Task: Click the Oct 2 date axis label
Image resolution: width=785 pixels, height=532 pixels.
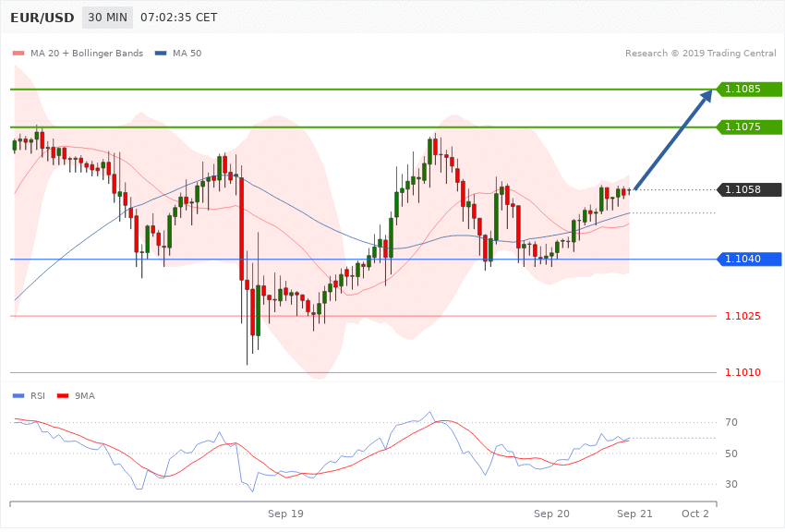Action: [695, 514]
